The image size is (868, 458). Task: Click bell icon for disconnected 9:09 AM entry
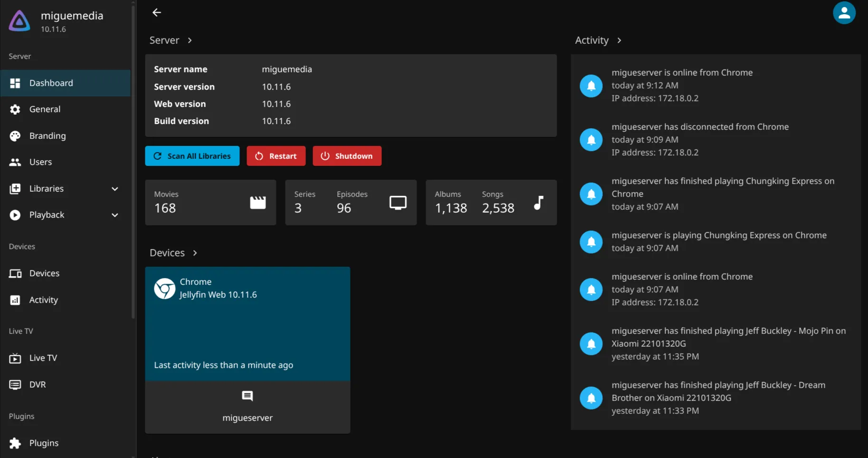pyautogui.click(x=591, y=140)
